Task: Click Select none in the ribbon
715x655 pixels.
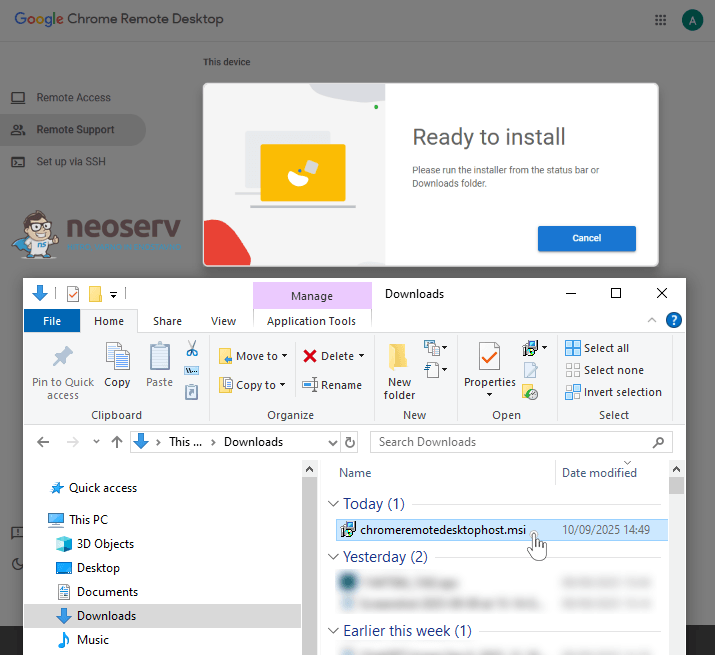Action: [x=605, y=370]
